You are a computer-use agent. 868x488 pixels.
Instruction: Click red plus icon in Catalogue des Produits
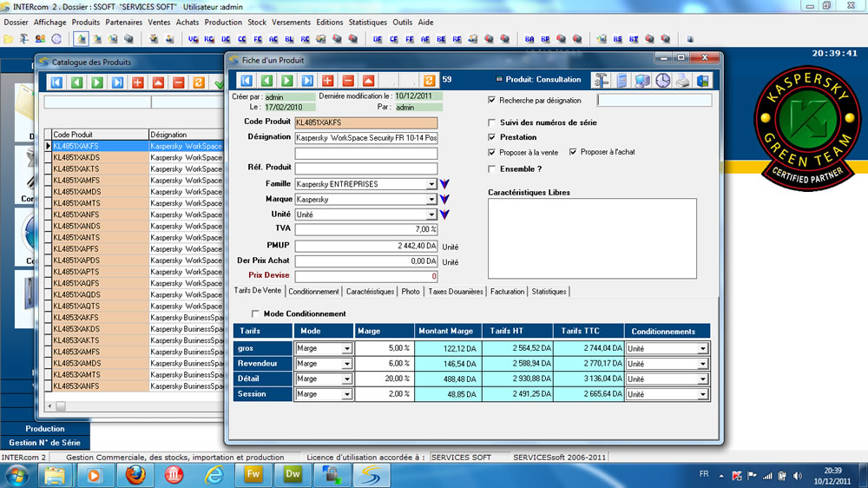pyautogui.click(x=138, y=82)
